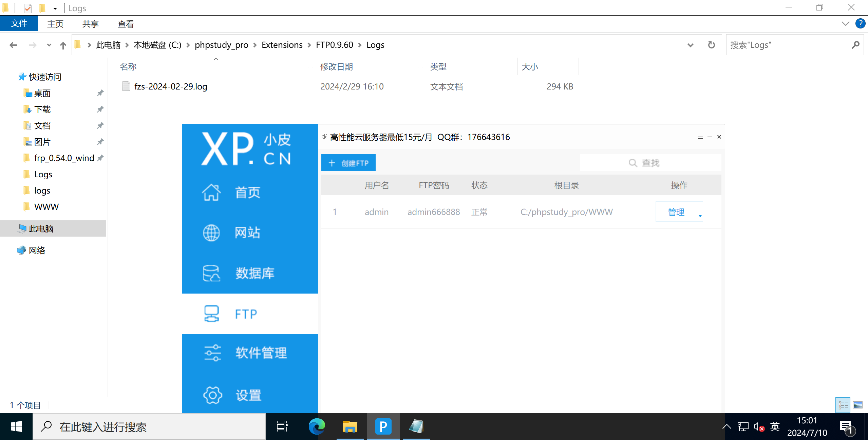
Task: Open the 设置 gear icon
Action: (212, 395)
